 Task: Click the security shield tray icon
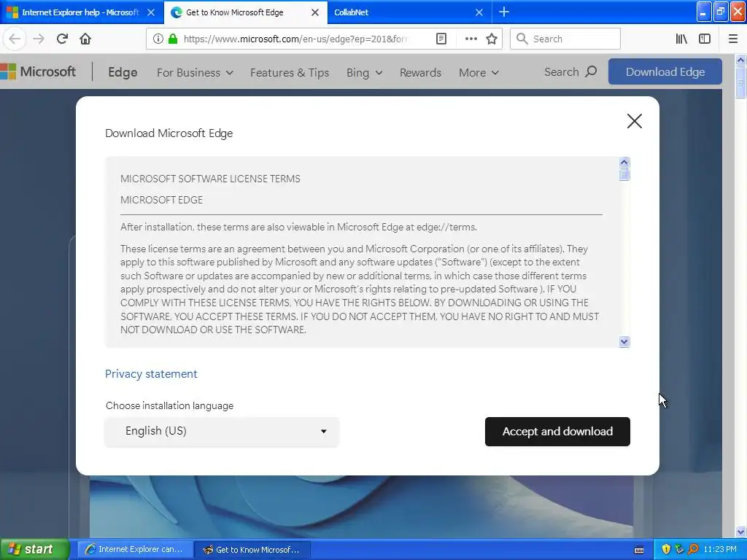coord(666,549)
